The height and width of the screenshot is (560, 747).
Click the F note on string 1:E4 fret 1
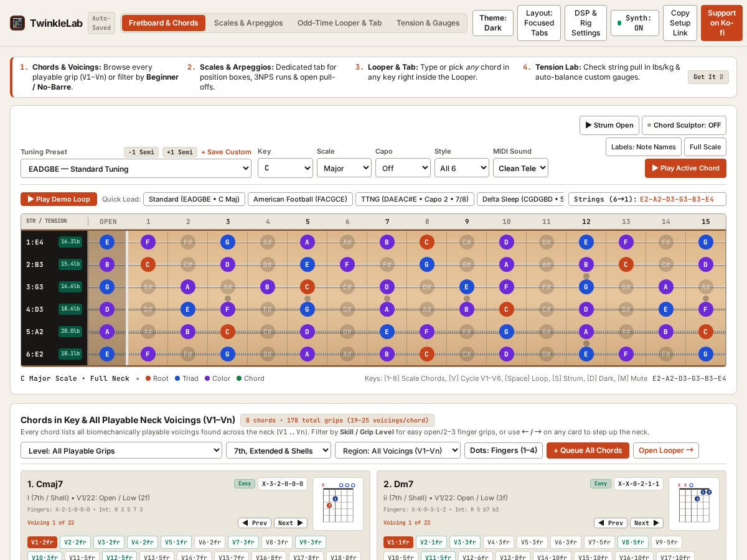tap(148, 242)
